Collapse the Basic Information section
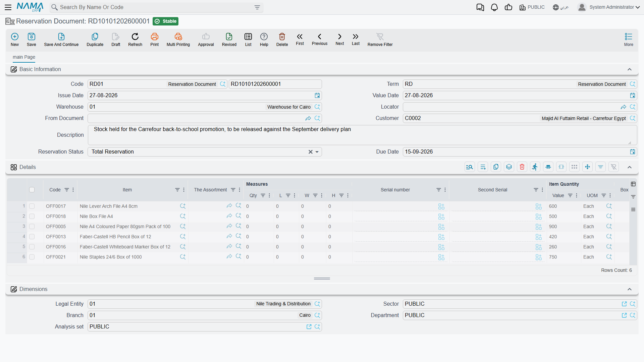Screen dimensions: 644x362 (630, 69)
